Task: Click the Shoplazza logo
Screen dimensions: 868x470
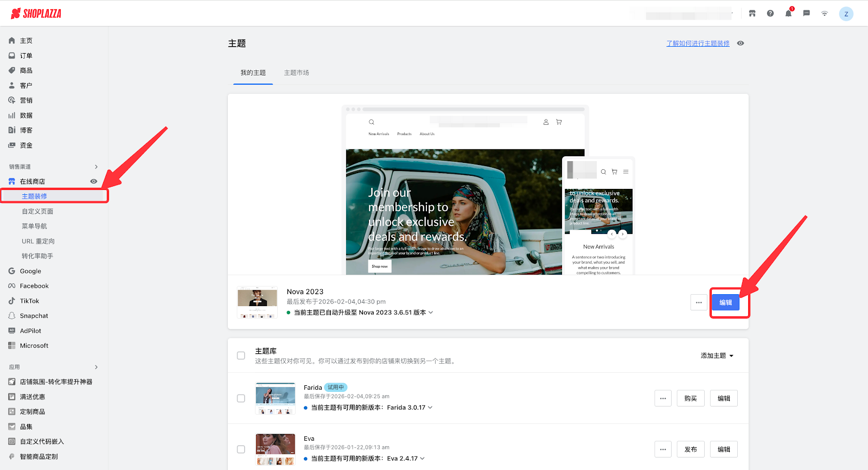Action: tap(36, 14)
